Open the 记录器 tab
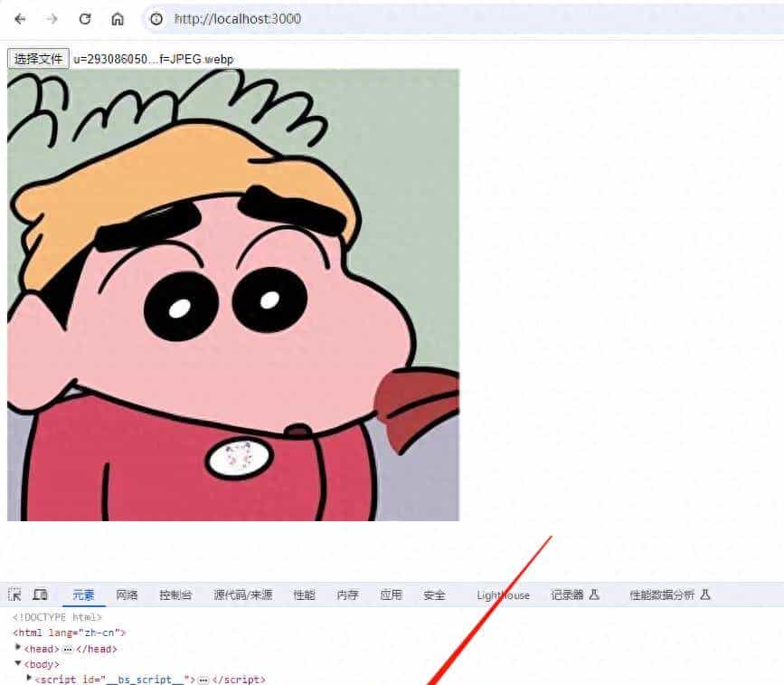This screenshot has width=784, height=685. click(x=574, y=595)
